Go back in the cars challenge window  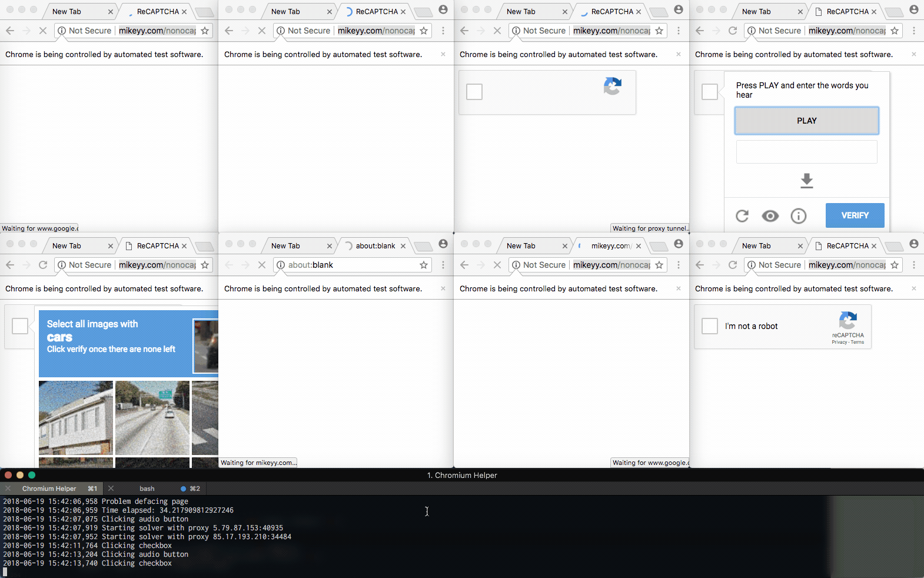(x=10, y=265)
